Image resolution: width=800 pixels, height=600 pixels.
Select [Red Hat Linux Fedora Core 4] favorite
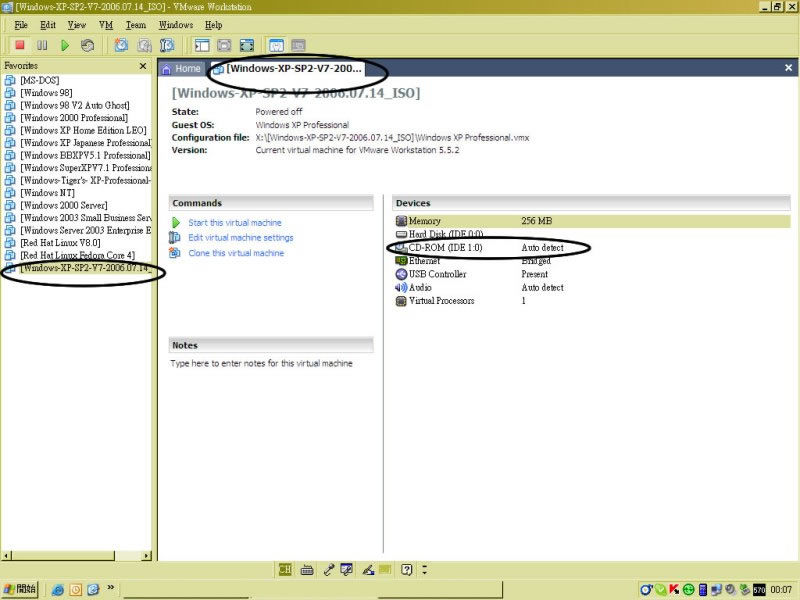78,256
